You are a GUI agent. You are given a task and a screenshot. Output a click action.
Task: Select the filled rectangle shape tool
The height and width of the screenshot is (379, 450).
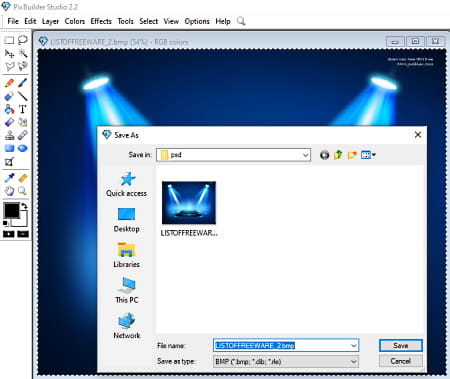click(x=9, y=148)
